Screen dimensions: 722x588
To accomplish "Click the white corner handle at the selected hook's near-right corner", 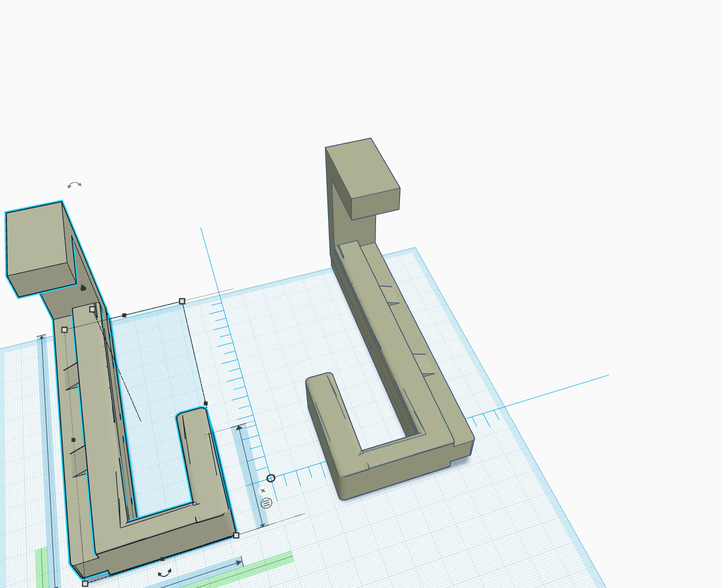I will (236, 535).
